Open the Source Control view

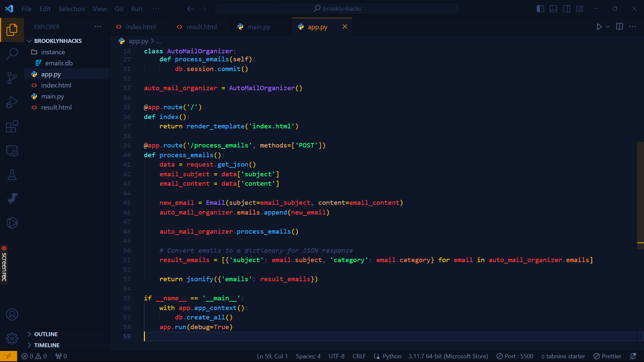coord(12,78)
